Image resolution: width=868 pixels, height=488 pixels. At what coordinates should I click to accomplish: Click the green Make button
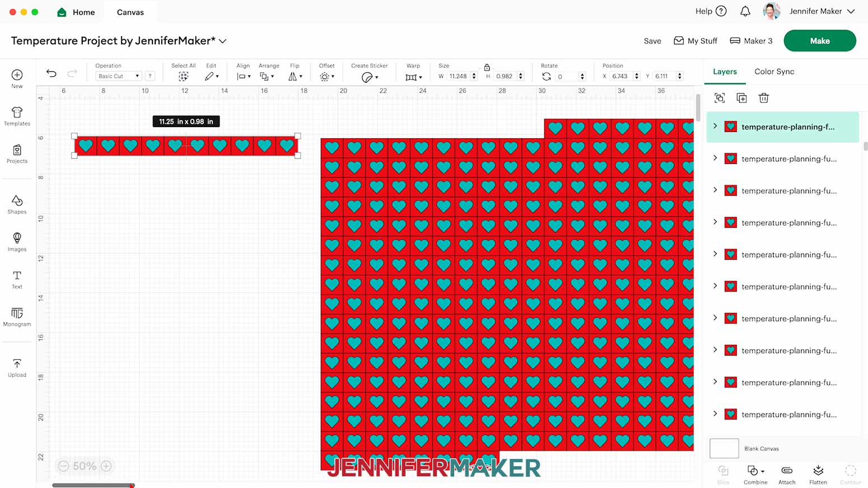820,41
